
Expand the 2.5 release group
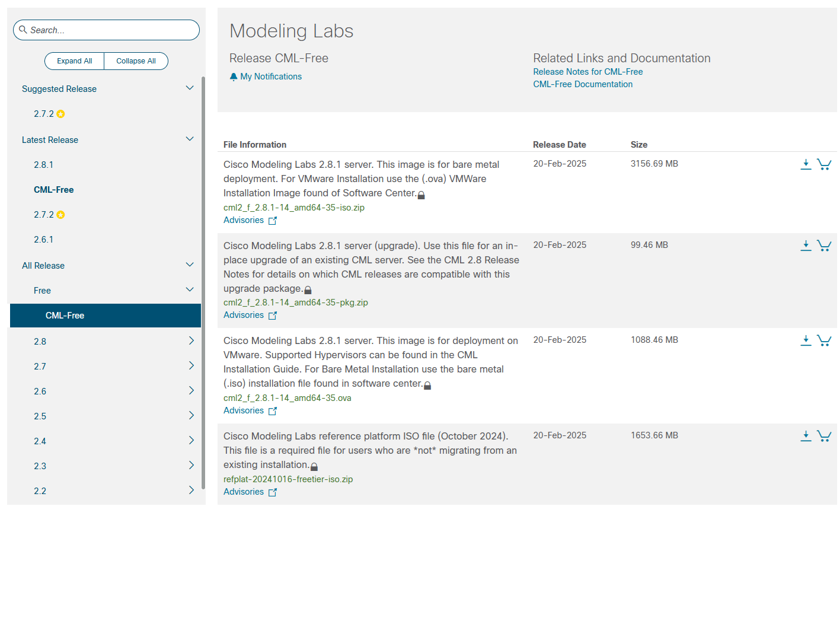[x=191, y=415]
